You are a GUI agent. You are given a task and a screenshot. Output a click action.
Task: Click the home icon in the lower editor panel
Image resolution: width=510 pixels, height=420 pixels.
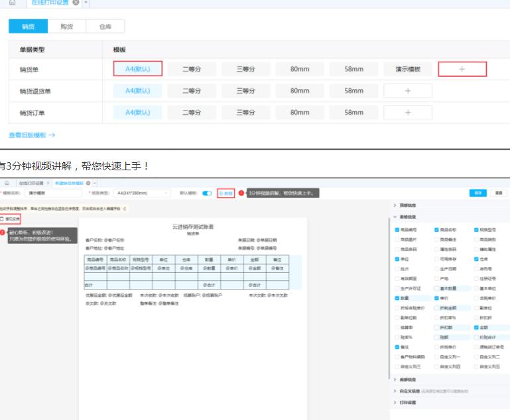point(7,184)
